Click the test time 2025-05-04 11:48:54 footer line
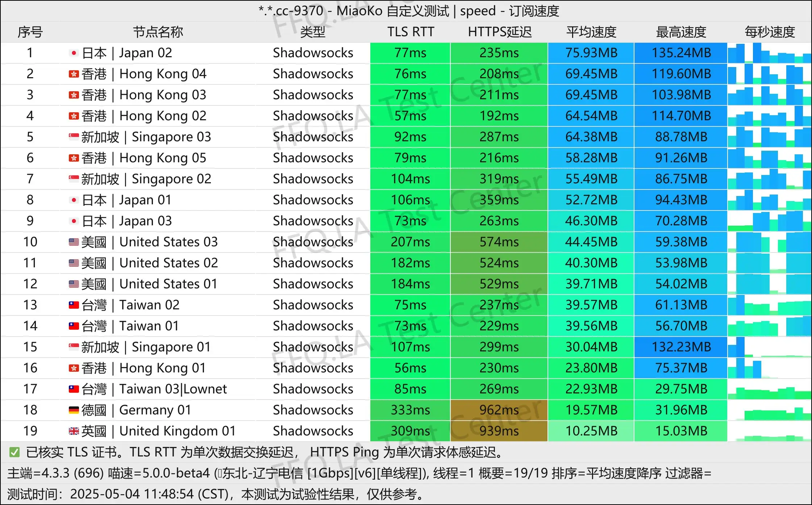This screenshot has height=505, width=812. coord(216,494)
